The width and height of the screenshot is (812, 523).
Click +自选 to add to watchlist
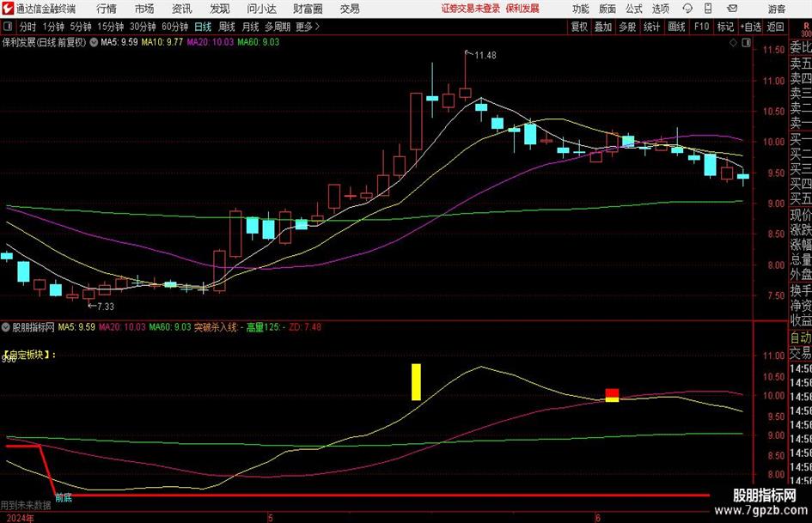tap(750, 27)
